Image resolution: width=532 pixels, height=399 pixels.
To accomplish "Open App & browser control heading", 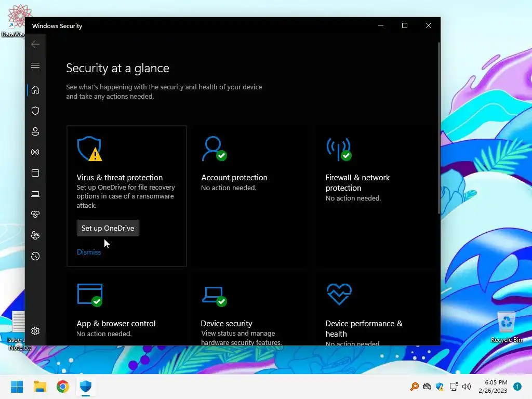I will (116, 323).
